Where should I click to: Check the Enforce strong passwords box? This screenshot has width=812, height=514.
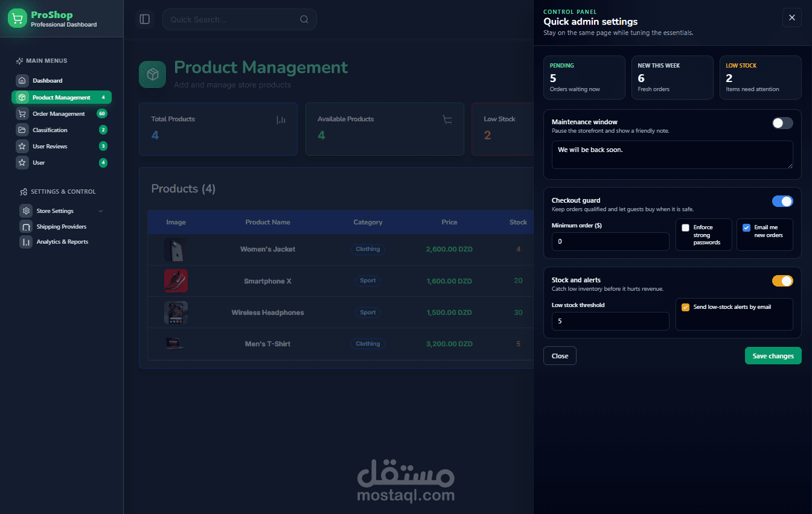point(685,228)
